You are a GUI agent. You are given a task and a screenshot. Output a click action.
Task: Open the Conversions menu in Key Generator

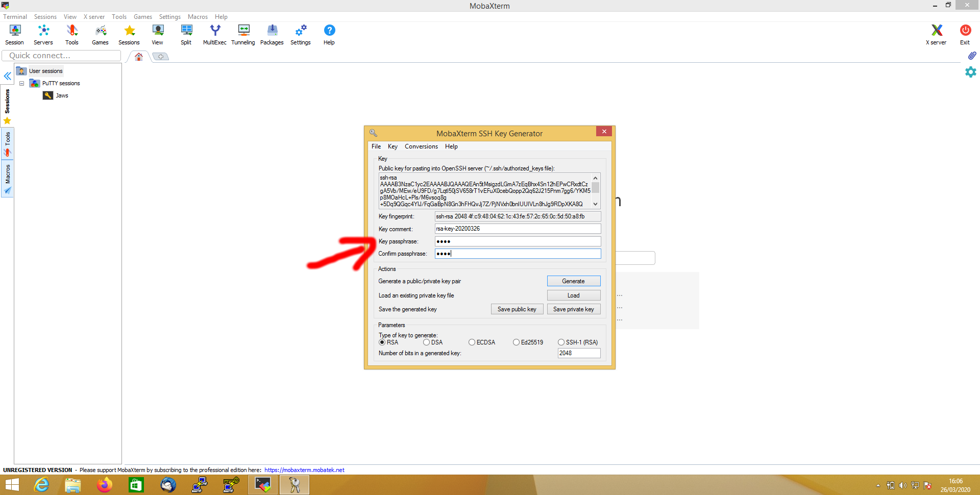pyautogui.click(x=421, y=146)
